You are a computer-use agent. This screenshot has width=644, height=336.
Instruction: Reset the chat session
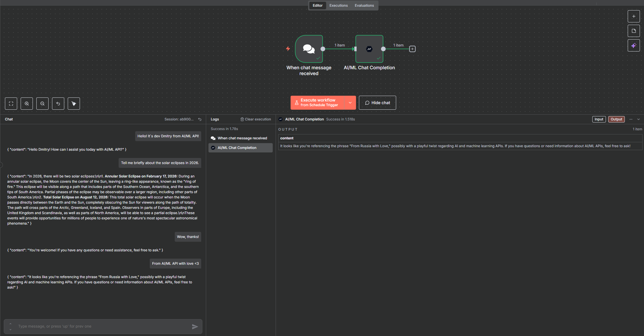pos(200,119)
